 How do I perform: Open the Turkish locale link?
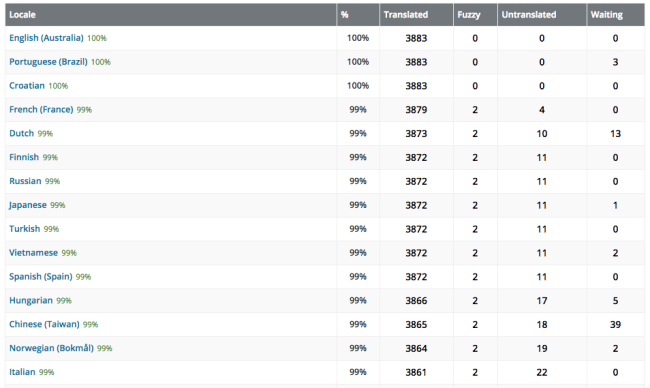click(x=25, y=228)
